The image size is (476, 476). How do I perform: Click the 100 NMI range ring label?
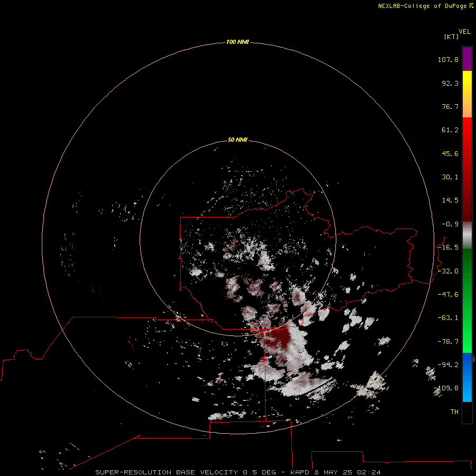237,42
